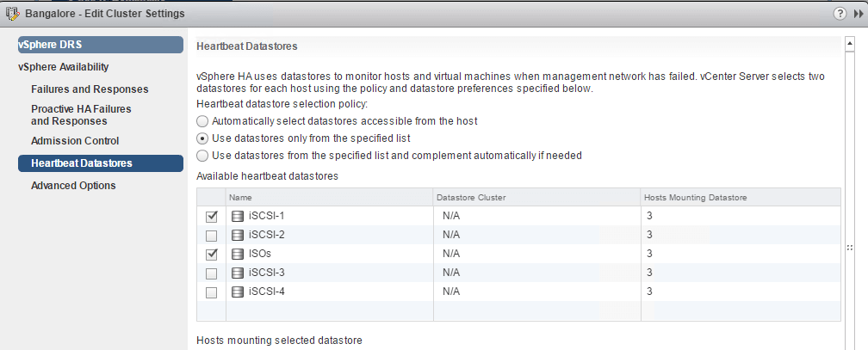Select automatically select datastores radio option

point(202,121)
